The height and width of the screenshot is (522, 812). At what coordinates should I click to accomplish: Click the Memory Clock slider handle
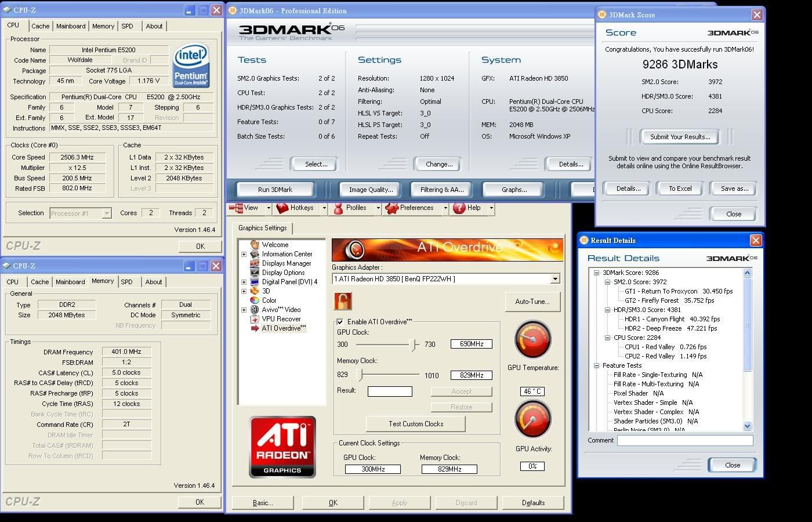point(360,375)
